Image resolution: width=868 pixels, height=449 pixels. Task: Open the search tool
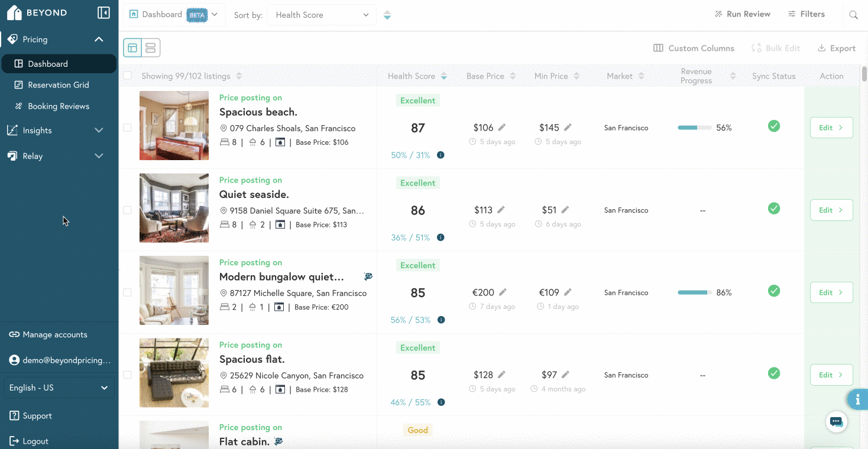click(853, 14)
